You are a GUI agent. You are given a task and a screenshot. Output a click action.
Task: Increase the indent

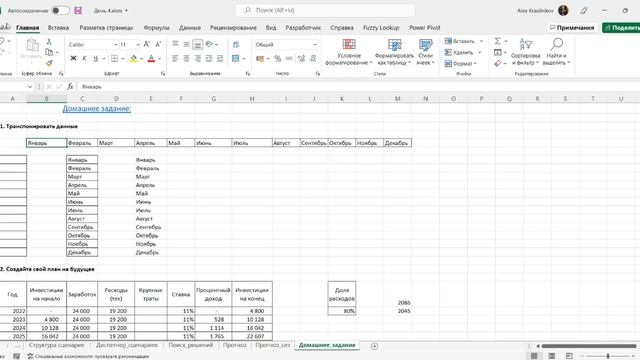(x=220, y=59)
